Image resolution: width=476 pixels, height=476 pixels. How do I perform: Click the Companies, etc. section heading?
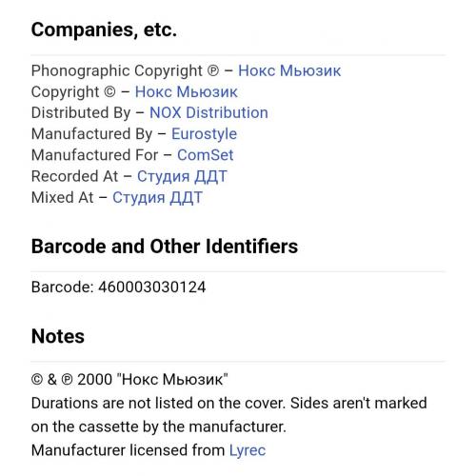click(104, 30)
